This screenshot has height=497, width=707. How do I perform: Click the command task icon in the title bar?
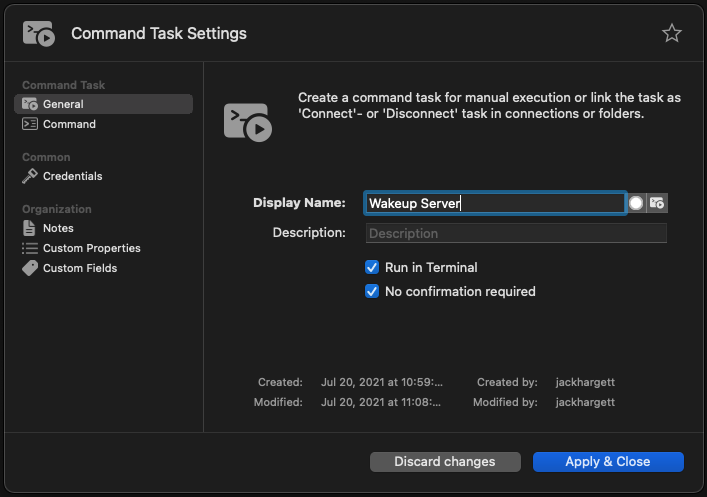click(39, 33)
